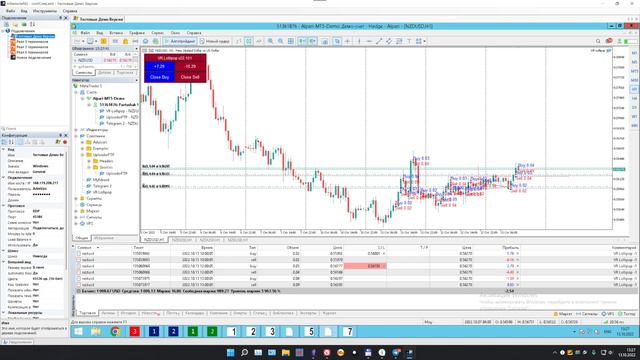The width and height of the screenshot is (640, 360).
Task: Click red record icon in Конфигурация panel
Action: [65, 142]
